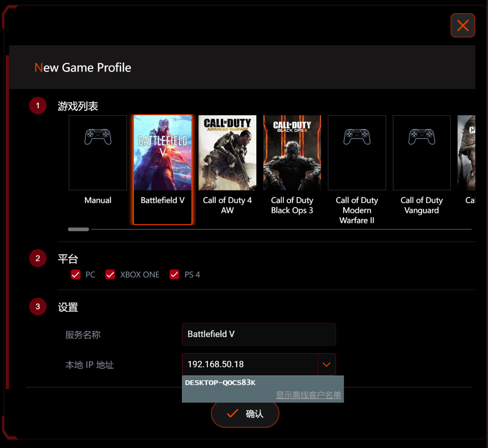Click the Call of Duty Vanguard label
Image resolution: width=488 pixels, height=448 pixels.
coord(421,205)
